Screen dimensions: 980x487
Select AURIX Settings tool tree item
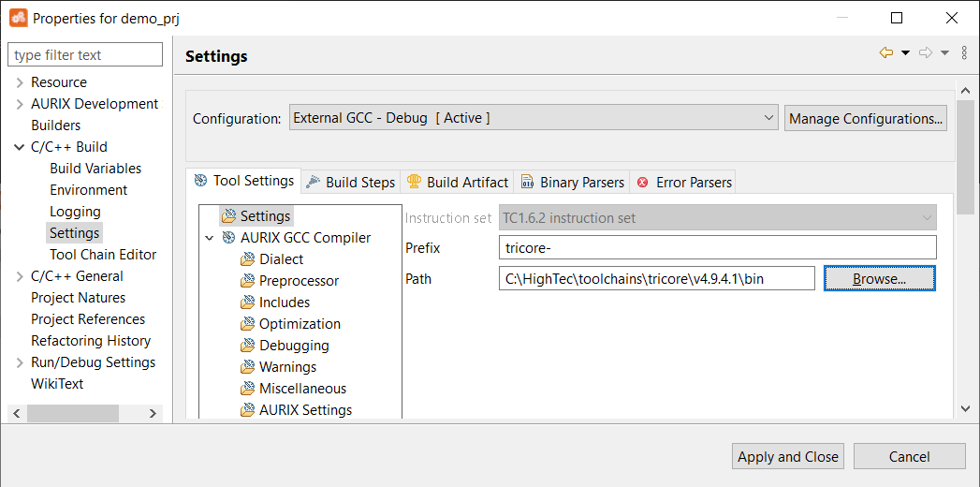tap(306, 410)
